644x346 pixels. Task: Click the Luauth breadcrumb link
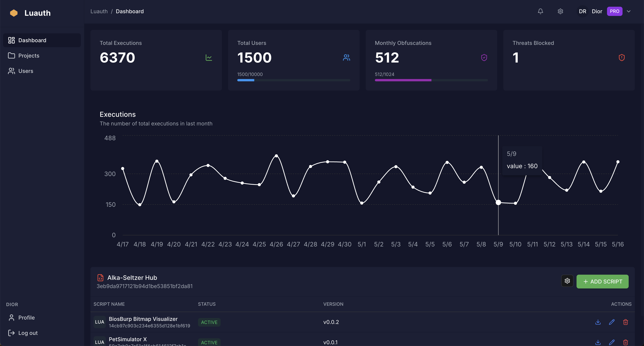click(x=99, y=11)
